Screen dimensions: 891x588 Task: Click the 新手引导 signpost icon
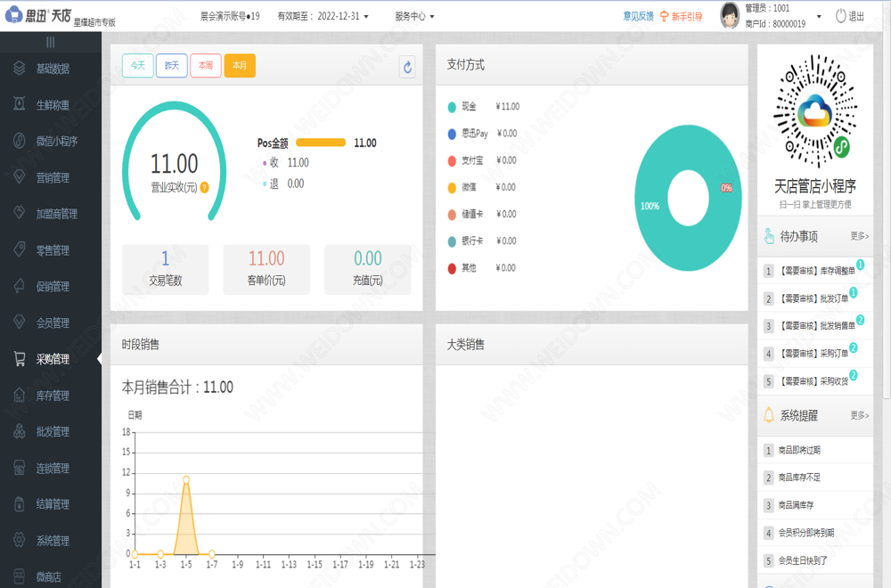coord(665,16)
